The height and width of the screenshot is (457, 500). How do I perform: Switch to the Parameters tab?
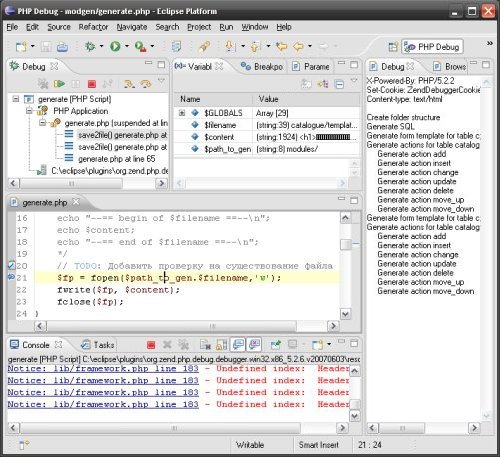pos(311,66)
